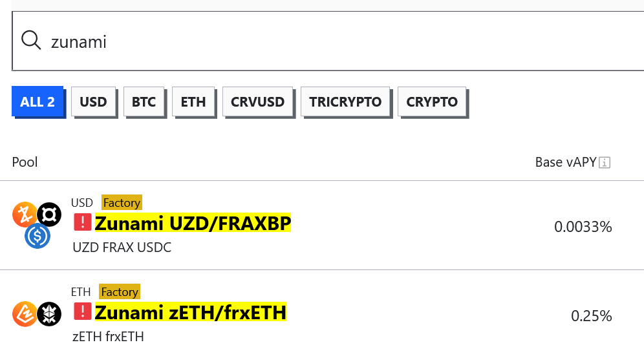Screen dimensions: 644x347
Task: Click the black FRAX token icon
Action: click(x=49, y=214)
